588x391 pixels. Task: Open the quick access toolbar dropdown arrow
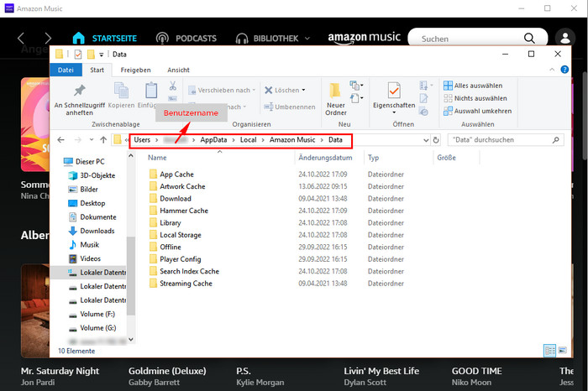[101, 55]
